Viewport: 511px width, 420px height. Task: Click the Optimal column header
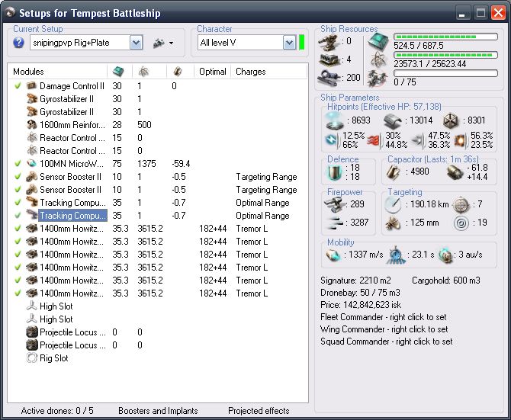point(212,72)
